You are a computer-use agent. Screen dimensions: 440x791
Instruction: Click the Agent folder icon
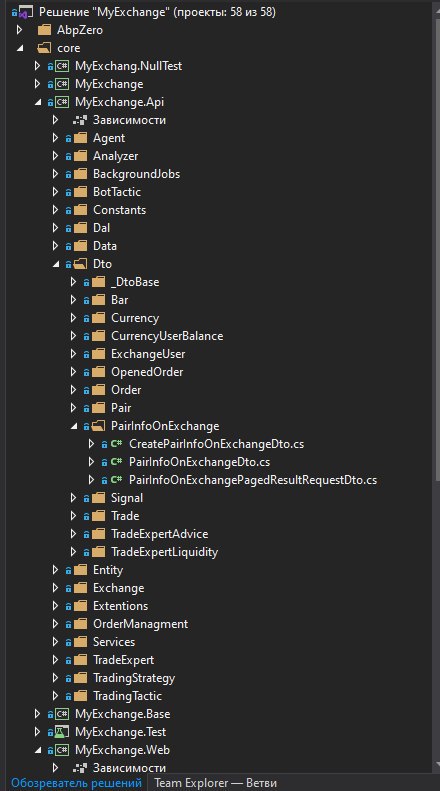(80, 138)
